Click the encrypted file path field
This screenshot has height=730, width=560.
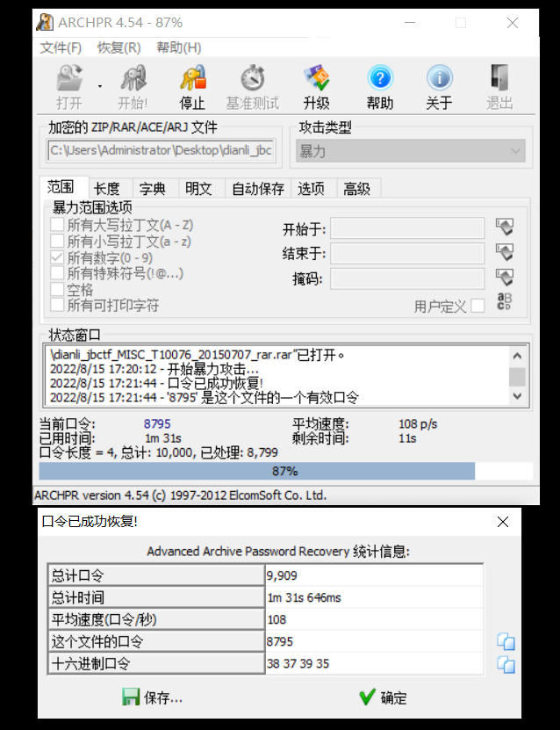162,151
